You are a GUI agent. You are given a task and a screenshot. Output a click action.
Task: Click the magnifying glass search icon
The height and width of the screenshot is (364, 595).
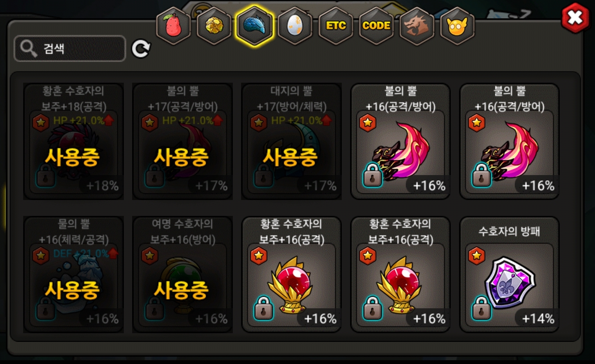point(28,48)
